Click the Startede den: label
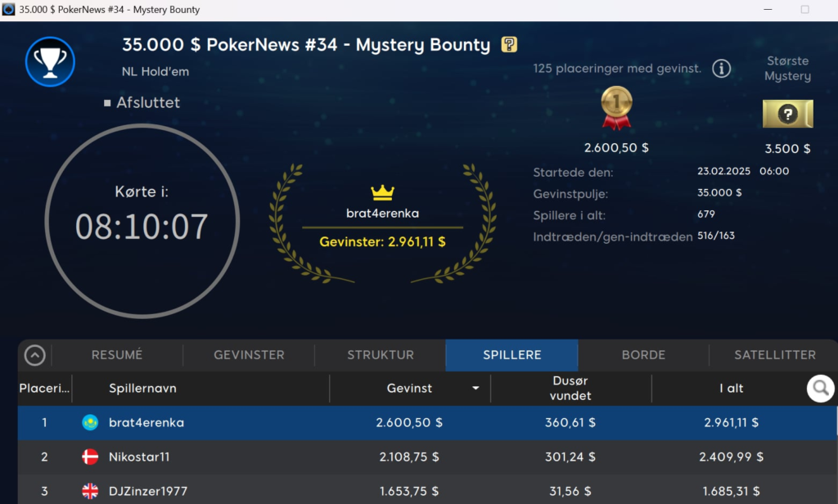This screenshot has width=838, height=504. click(x=573, y=172)
